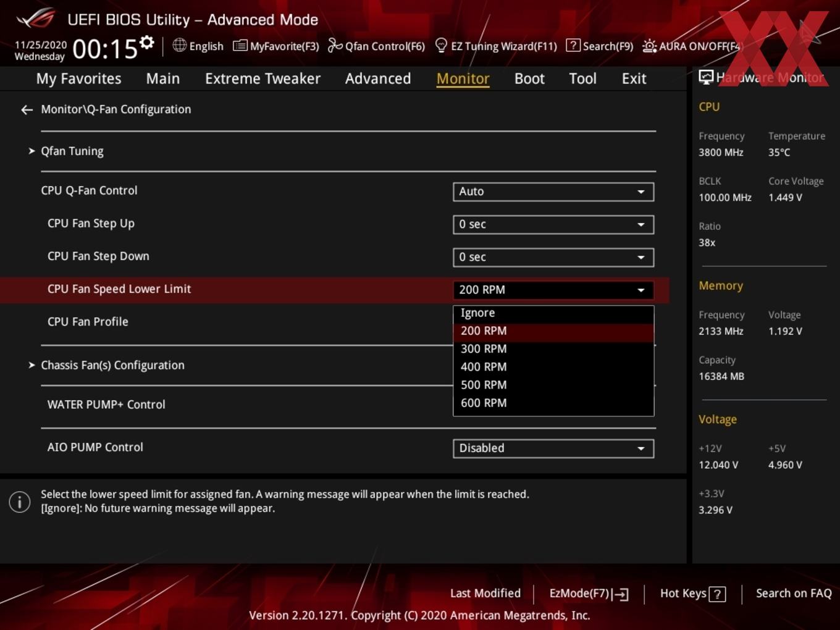
Task: Collapse CPU Fan Speed Lower Limit dropdown
Action: [x=553, y=290]
